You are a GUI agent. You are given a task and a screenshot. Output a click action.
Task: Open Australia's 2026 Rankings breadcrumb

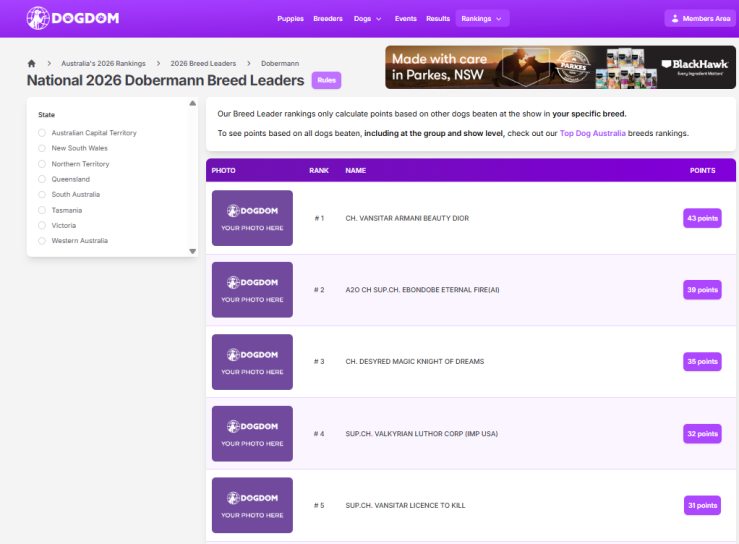click(x=103, y=63)
